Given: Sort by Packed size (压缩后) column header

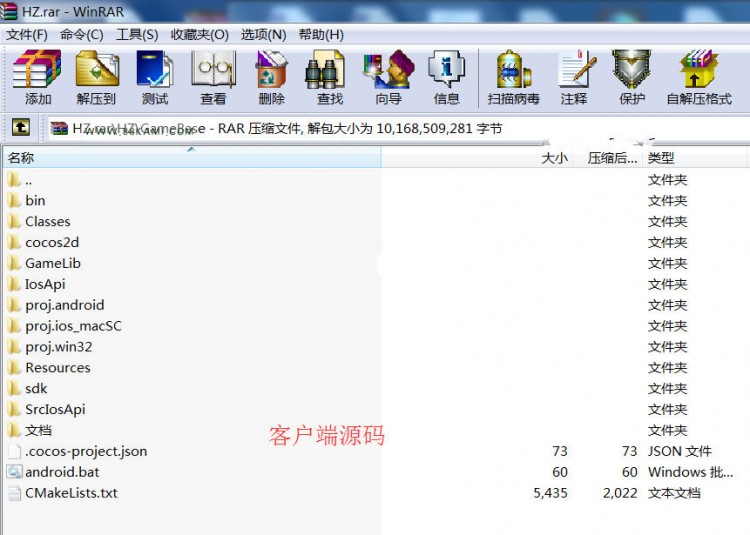Looking at the screenshot, I should (608, 158).
